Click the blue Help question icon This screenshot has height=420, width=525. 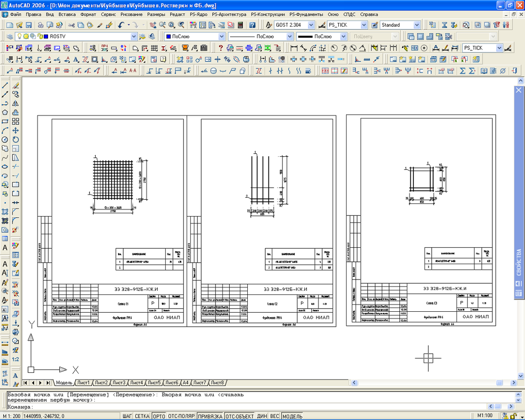[x=252, y=25]
